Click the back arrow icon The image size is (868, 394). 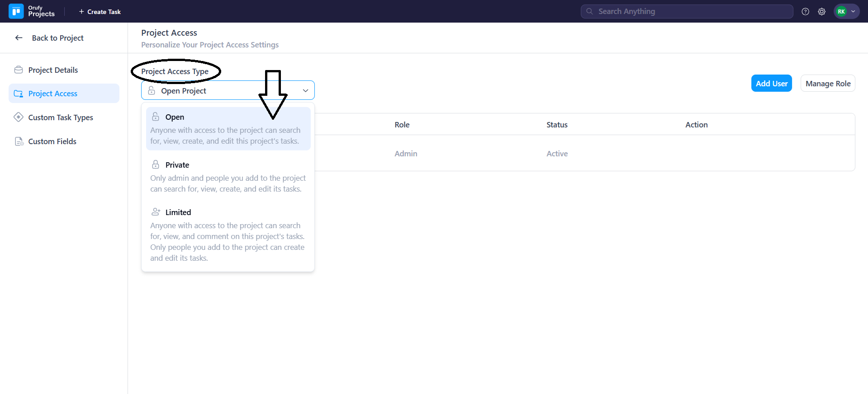coord(19,38)
